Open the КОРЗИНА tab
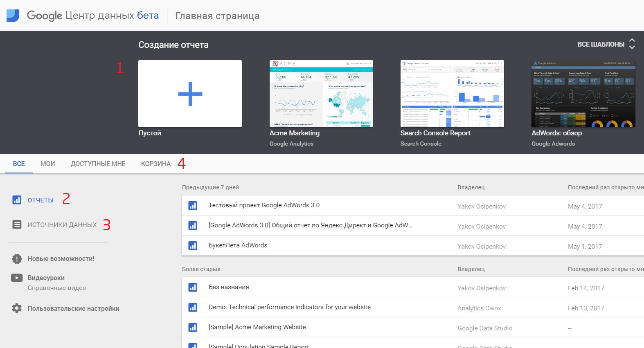The height and width of the screenshot is (348, 644). (x=156, y=164)
